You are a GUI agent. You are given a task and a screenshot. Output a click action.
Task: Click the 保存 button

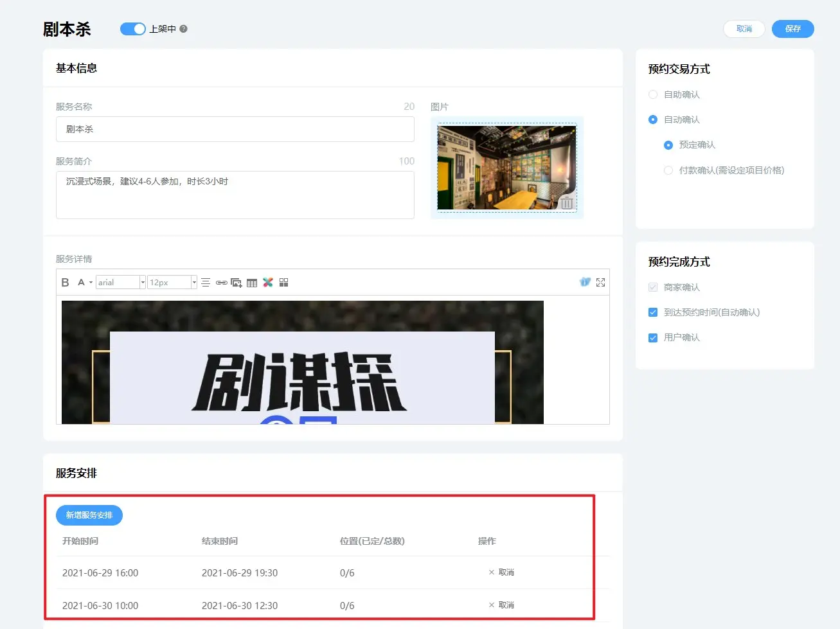click(x=792, y=29)
